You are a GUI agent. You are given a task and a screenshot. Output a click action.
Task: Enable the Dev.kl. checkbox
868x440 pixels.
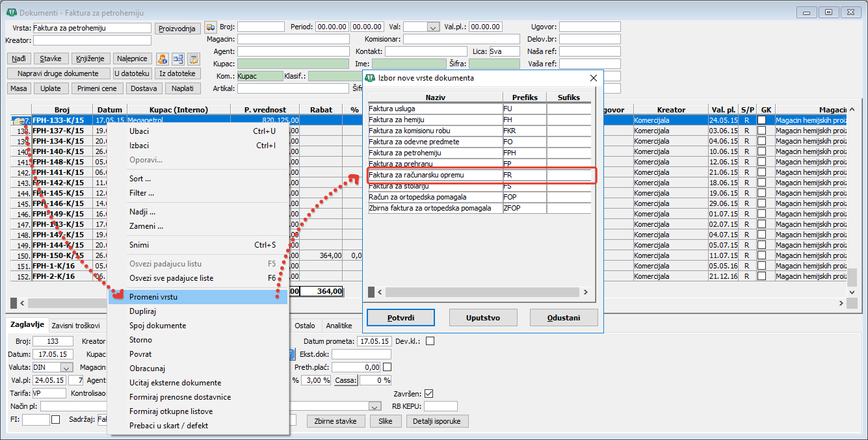pos(430,341)
